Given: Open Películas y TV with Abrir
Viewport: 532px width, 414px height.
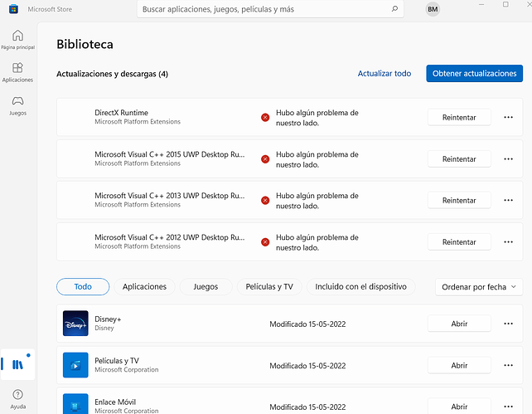Looking at the screenshot, I should (459, 365).
